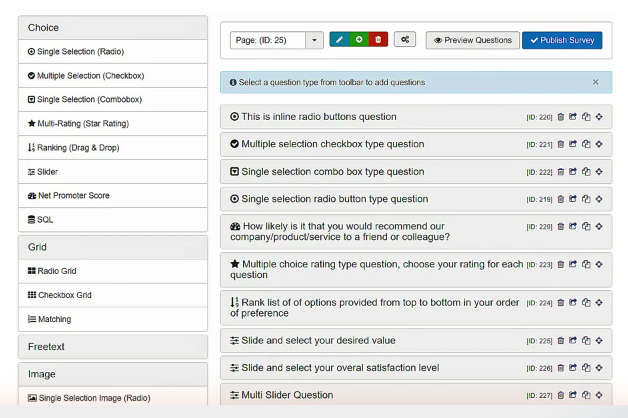Add a Multi-Rating (Star Rating) question type
Image resolution: width=628 pixels, height=418 pixels.
pyautogui.click(x=113, y=124)
